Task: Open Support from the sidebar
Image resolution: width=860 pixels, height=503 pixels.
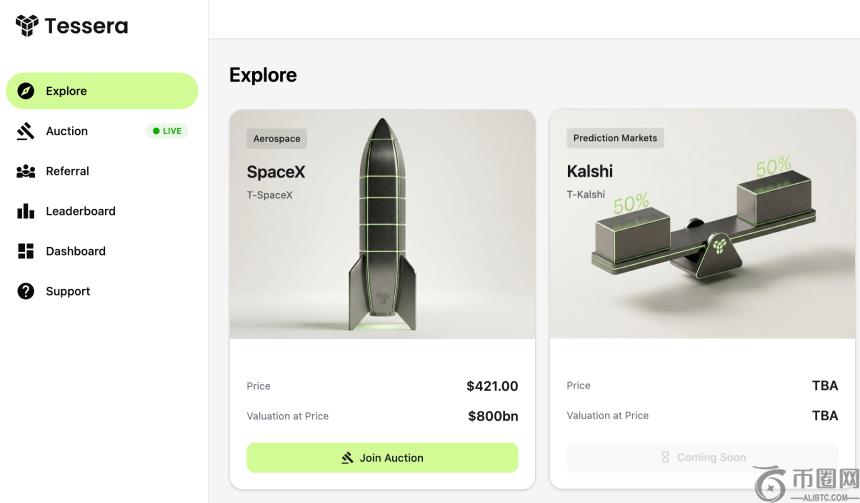Action: (x=68, y=291)
